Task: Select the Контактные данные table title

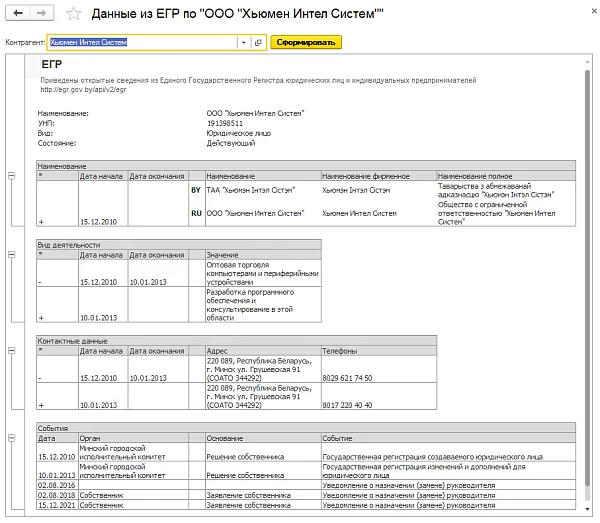Action: (72, 341)
